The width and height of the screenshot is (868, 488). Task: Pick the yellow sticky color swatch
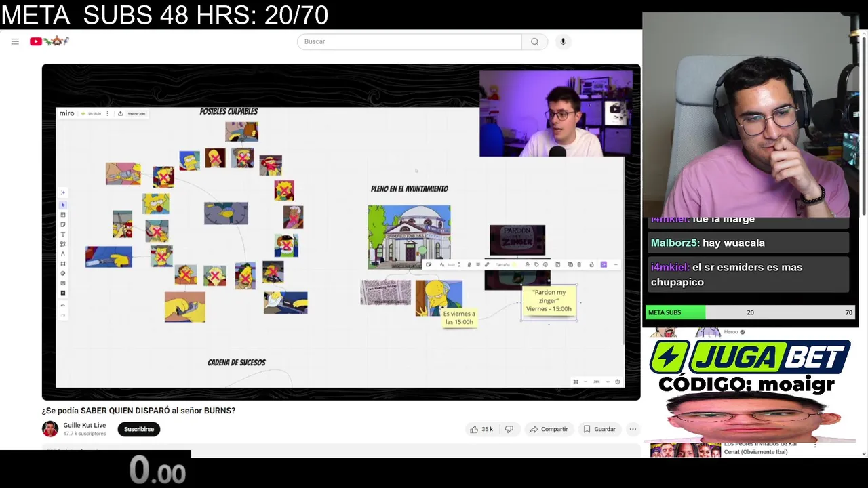pyautogui.click(x=515, y=264)
